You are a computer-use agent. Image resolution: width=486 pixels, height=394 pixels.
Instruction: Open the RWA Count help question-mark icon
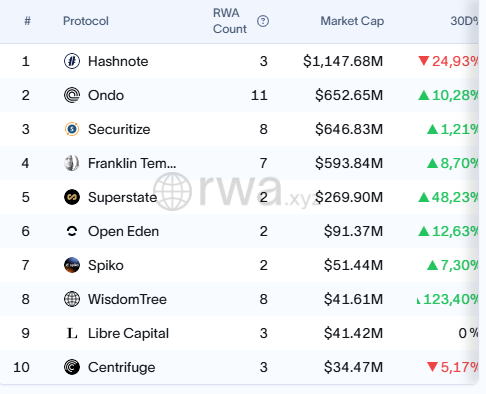coord(263,21)
